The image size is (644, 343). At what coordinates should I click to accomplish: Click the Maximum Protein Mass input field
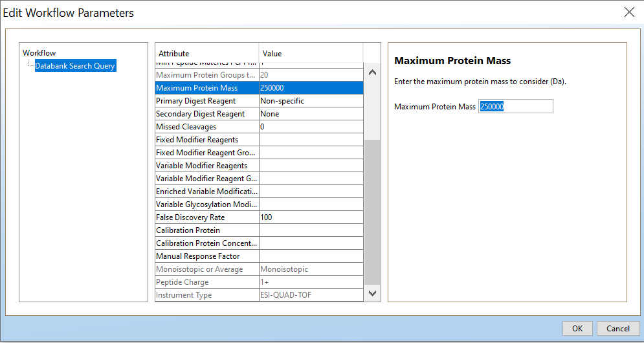pos(515,106)
